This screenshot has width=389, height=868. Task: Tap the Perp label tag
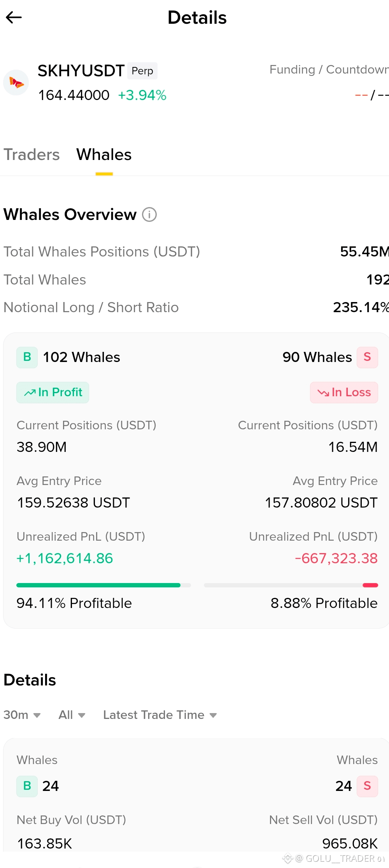point(142,71)
